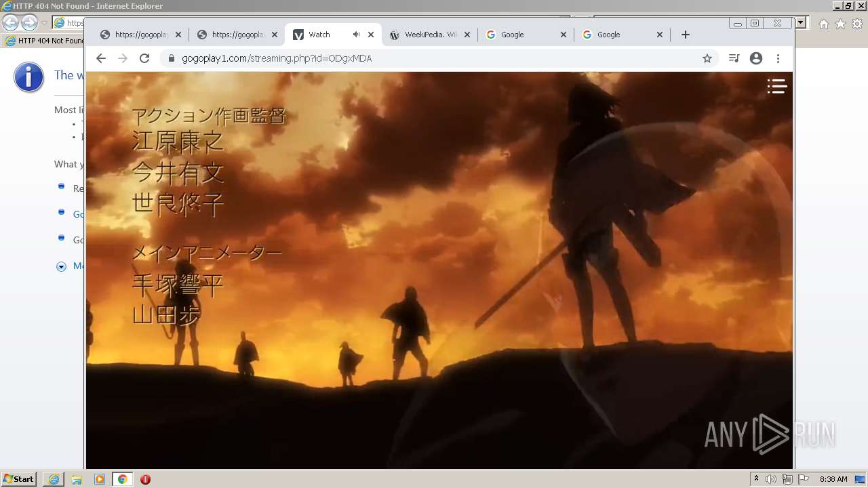The width and height of the screenshot is (868, 488).
Task: Expand the More information arrow in IE
Action: 61,266
